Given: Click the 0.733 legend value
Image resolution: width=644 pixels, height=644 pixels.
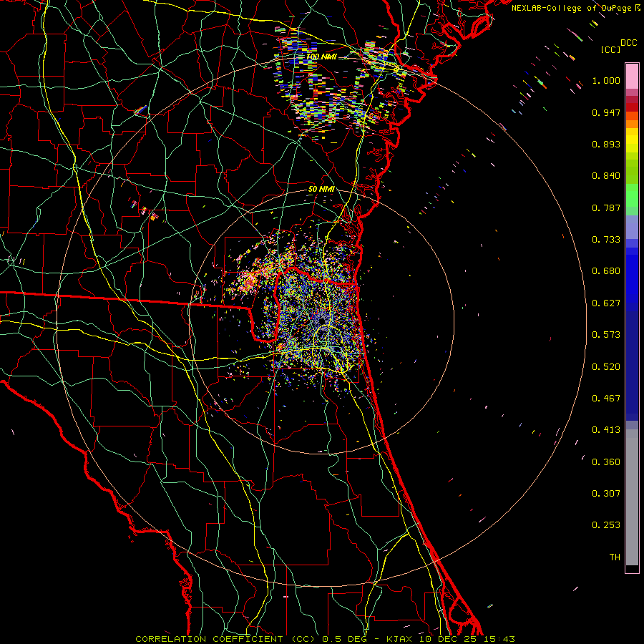Looking at the screenshot, I should pyautogui.click(x=606, y=240).
